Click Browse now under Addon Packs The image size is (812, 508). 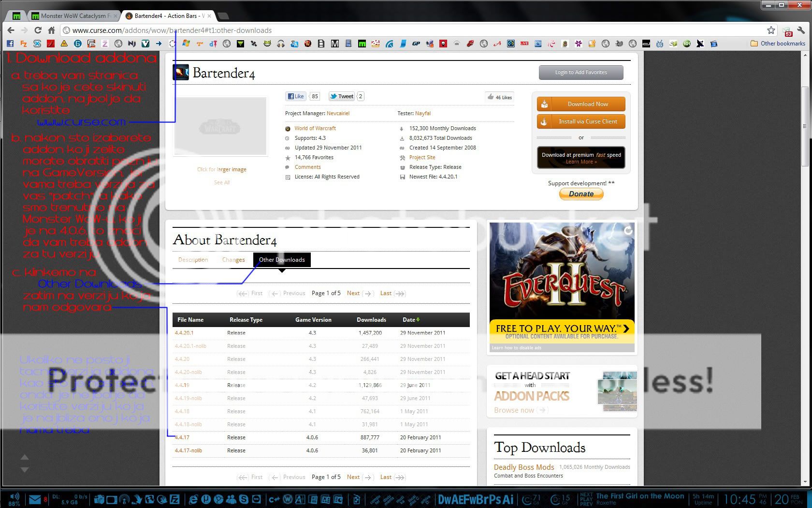pyautogui.click(x=514, y=410)
